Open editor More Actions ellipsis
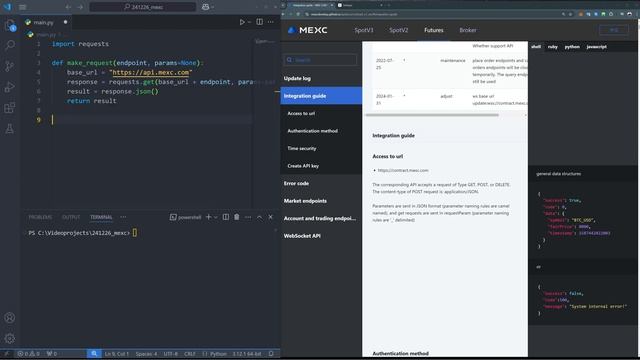This screenshot has width=640, height=360. click(271, 22)
